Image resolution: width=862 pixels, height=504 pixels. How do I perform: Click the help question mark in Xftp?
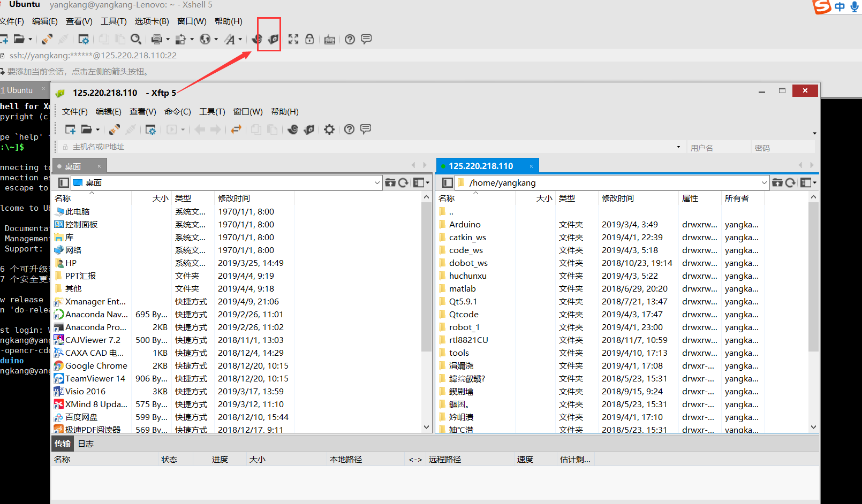pos(349,129)
